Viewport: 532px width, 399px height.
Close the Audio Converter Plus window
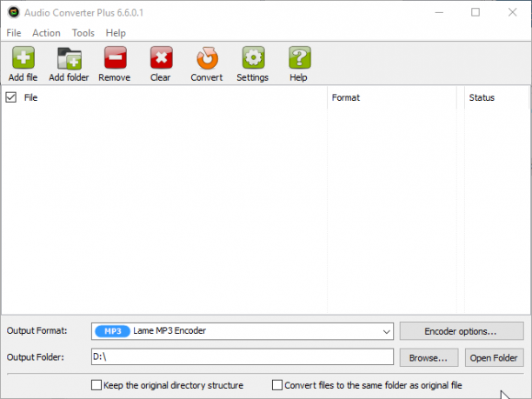512,12
